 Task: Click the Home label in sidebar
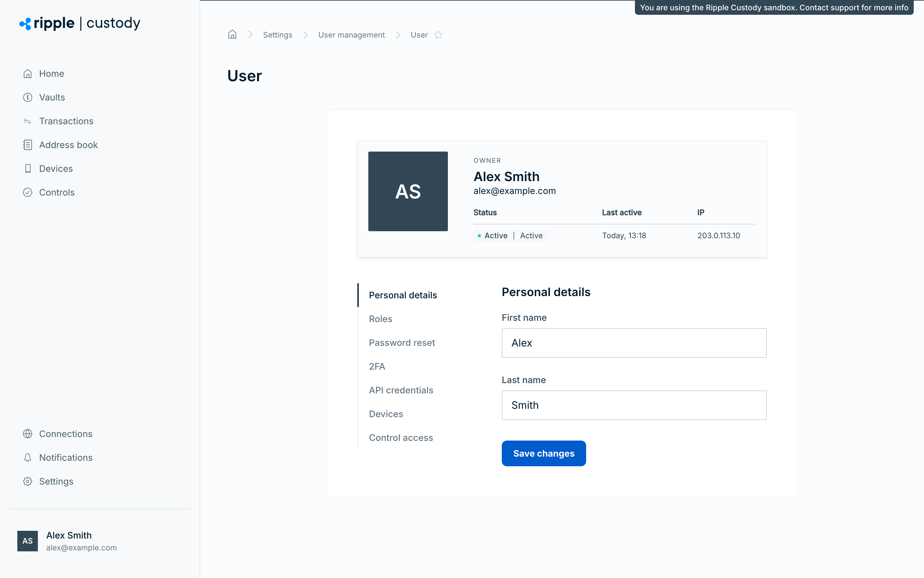(52, 74)
